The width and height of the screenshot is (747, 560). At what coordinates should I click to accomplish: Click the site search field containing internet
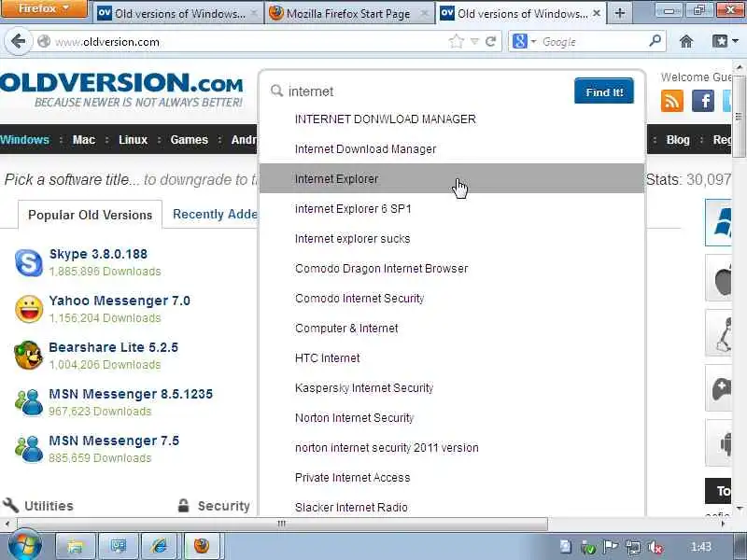[419, 91]
